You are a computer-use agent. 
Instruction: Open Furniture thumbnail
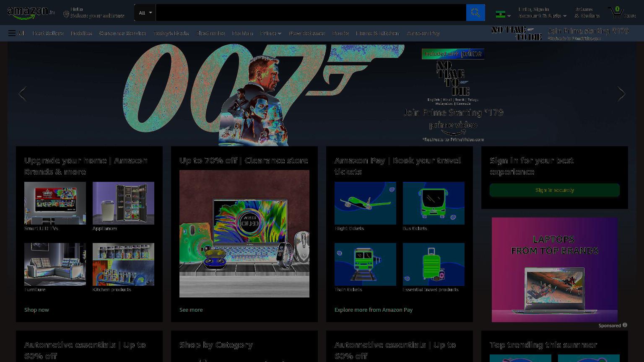[x=55, y=264]
